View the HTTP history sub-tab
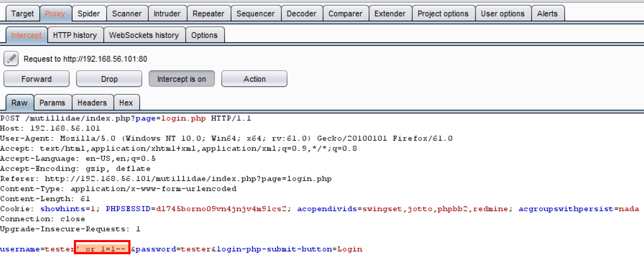The height and width of the screenshot is (261, 644). (75, 35)
